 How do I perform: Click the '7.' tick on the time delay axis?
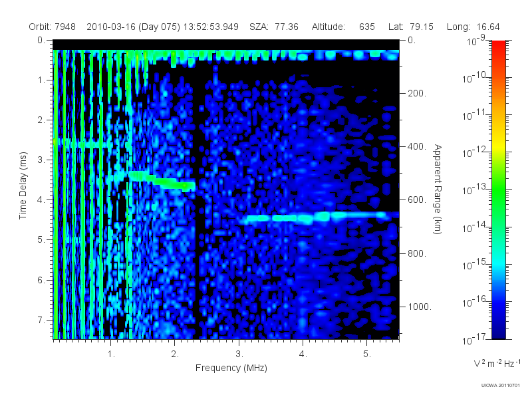tap(41, 320)
